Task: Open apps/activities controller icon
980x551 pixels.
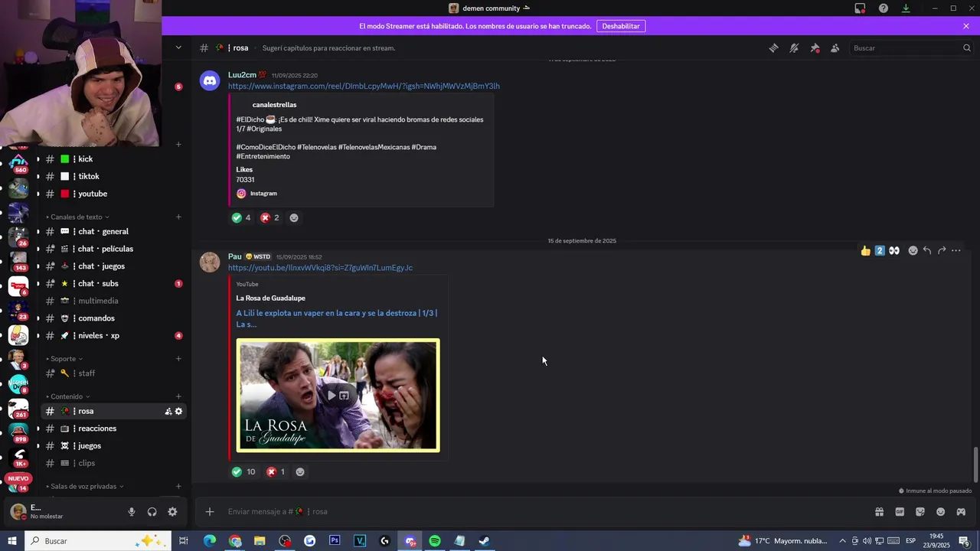Action: tap(961, 512)
